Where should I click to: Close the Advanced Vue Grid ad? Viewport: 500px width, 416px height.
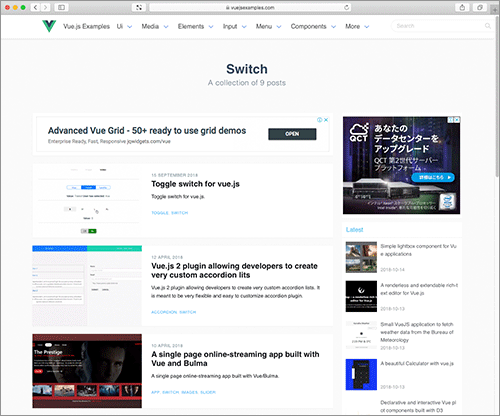(x=326, y=120)
